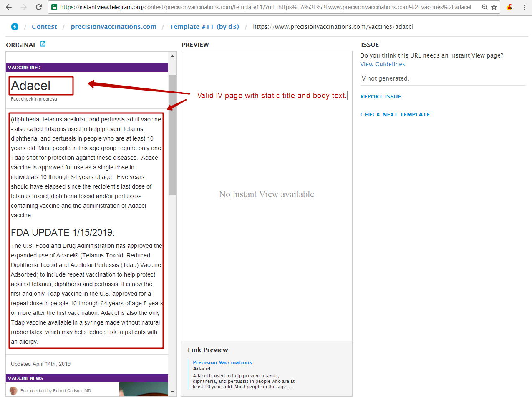
Task: Click the original pane scrollbar thumb
Action: (172, 135)
